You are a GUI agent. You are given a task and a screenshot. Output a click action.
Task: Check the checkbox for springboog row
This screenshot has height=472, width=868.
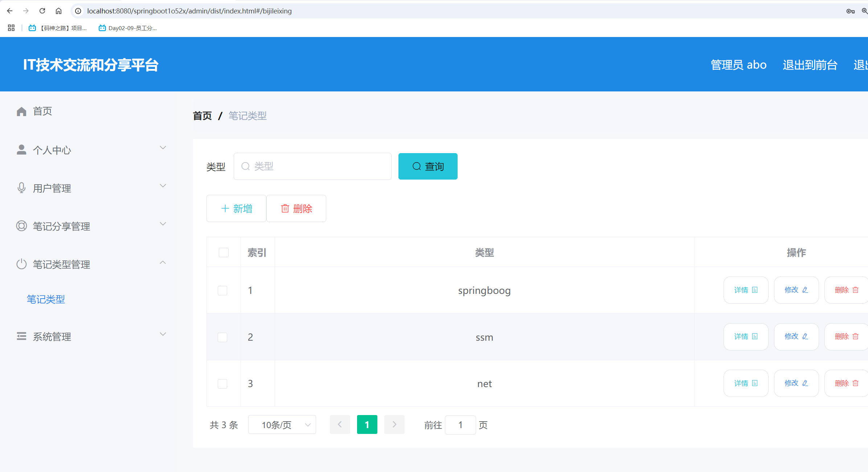(x=222, y=290)
